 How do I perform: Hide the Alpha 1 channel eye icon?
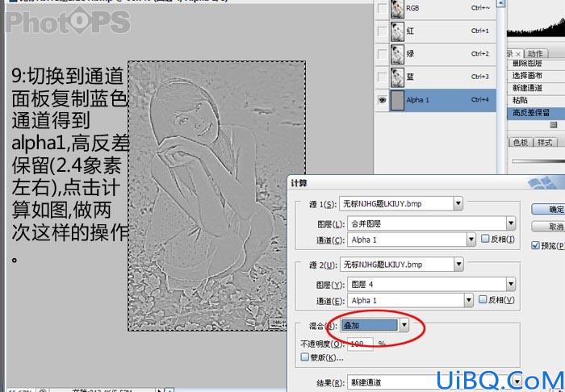382,100
